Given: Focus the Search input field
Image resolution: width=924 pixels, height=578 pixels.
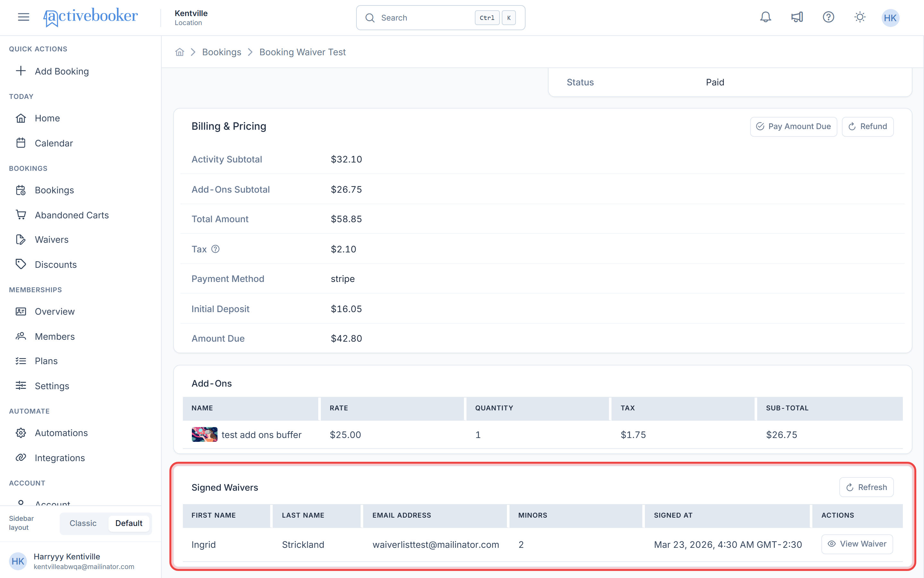Looking at the screenshot, I should click(x=441, y=18).
